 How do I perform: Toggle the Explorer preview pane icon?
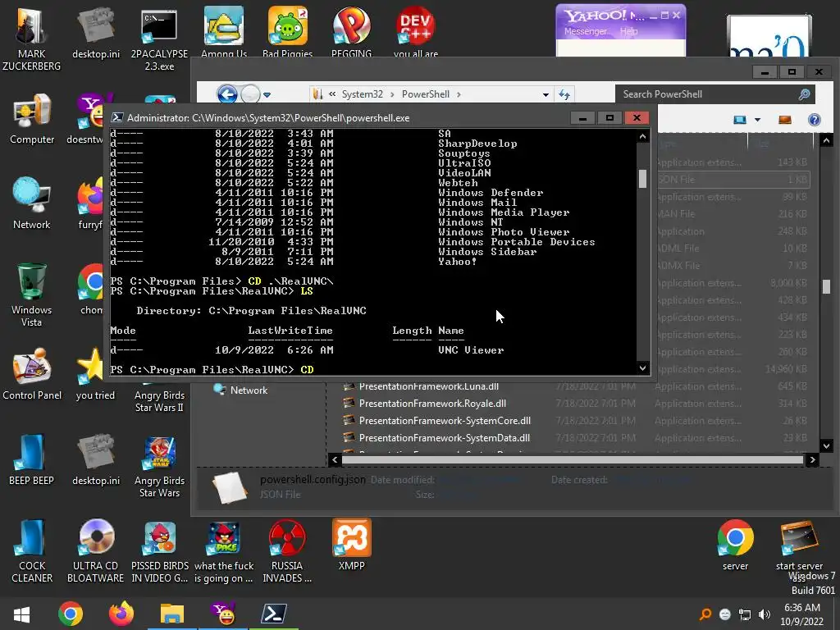coord(784,120)
